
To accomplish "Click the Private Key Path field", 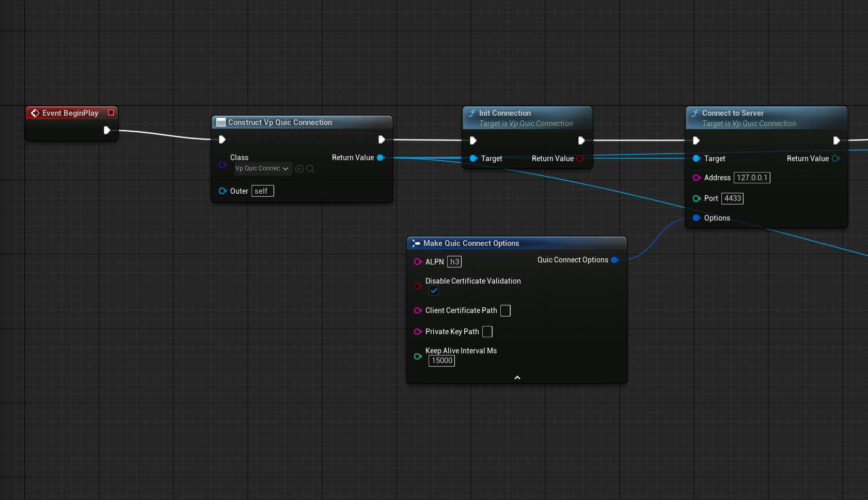I will coord(487,332).
